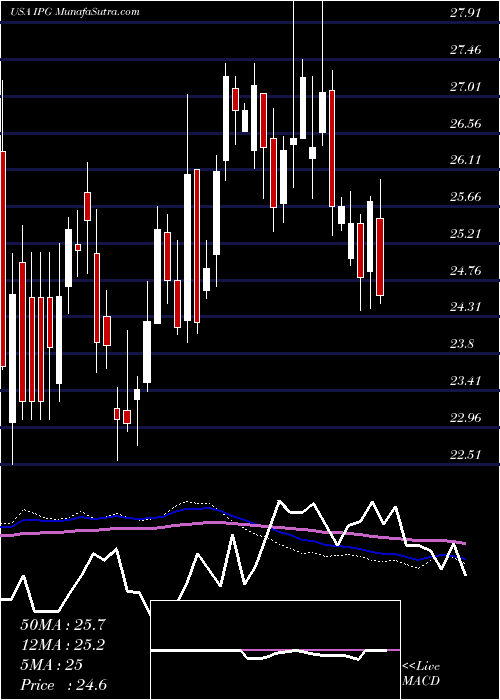Click the 25.66 price axis label

tap(466, 197)
